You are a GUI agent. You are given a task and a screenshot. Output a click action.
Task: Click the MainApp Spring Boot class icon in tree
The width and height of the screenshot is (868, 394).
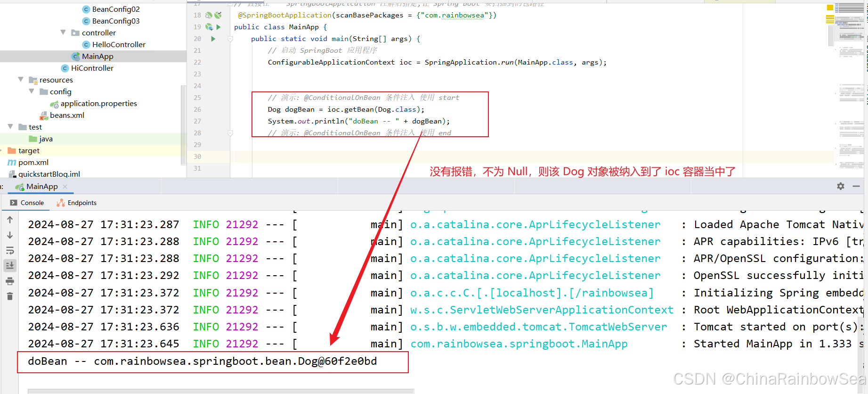(x=75, y=56)
